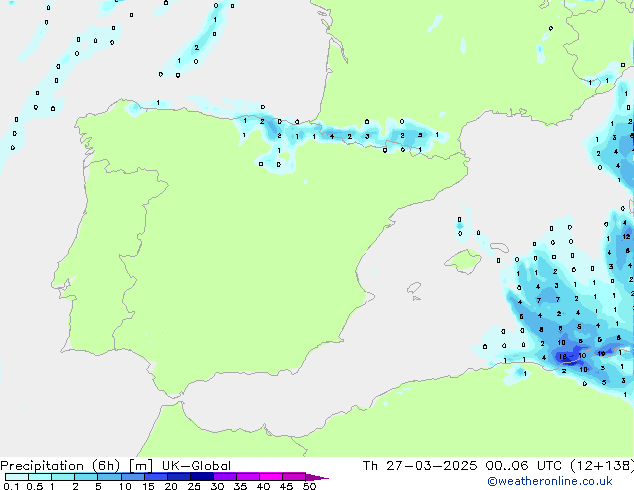Image resolution: width=634 pixels, height=490 pixels.
Task: Click the '15' legend scale label
Action: pos(148,486)
